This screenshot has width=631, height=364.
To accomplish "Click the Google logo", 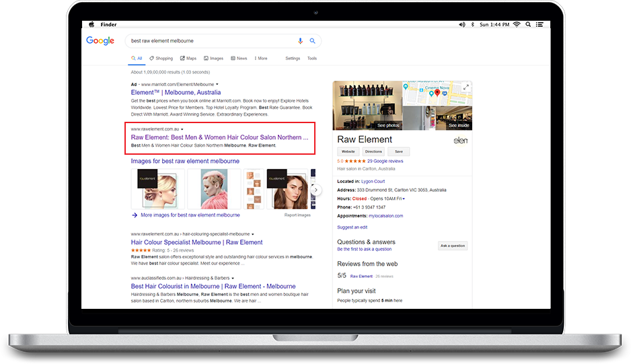I will 100,40.
